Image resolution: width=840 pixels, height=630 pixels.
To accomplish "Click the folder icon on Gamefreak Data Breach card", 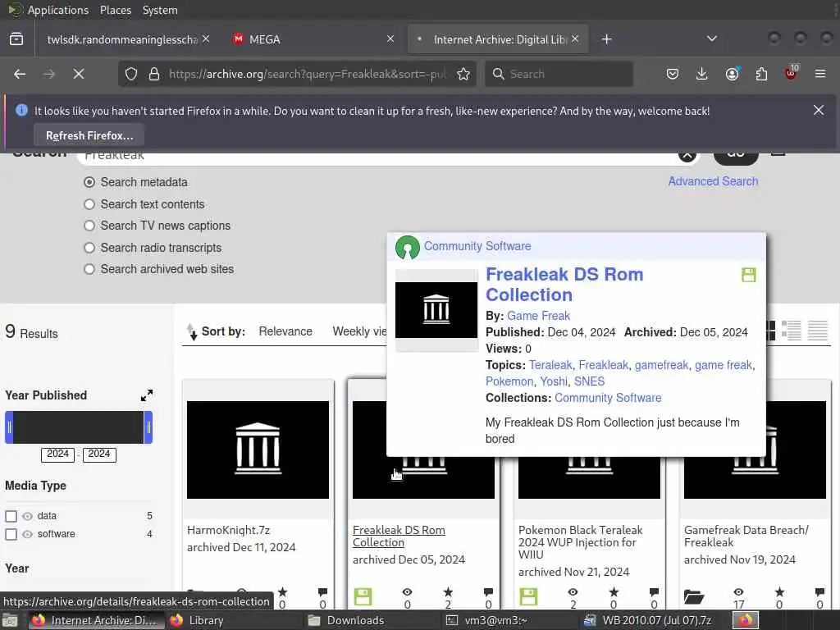I will (x=694, y=597).
